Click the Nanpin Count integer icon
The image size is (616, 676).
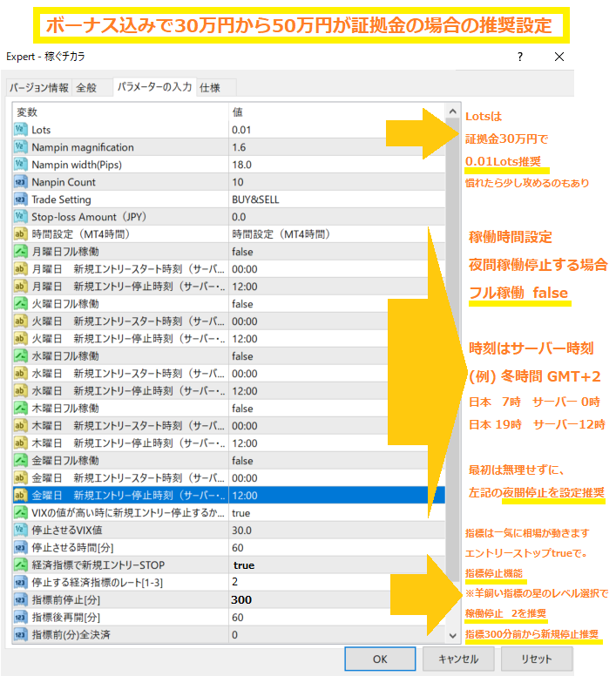pyautogui.click(x=22, y=182)
